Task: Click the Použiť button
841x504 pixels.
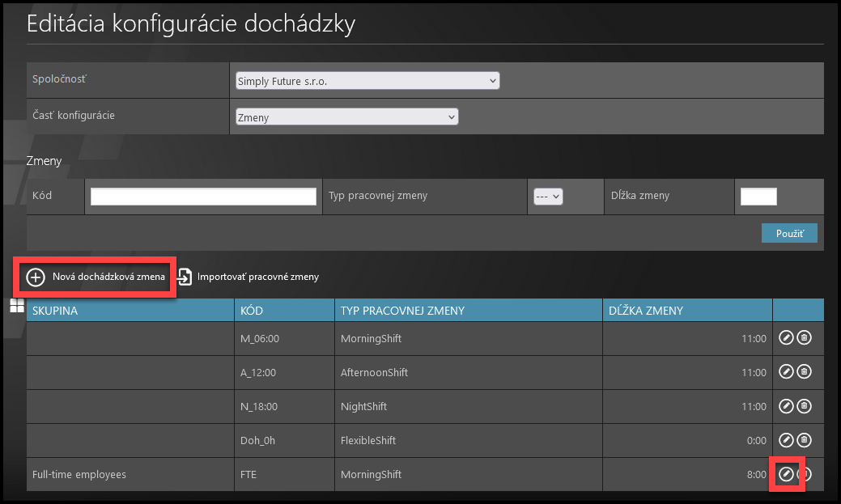Action: pyautogui.click(x=789, y=233)
